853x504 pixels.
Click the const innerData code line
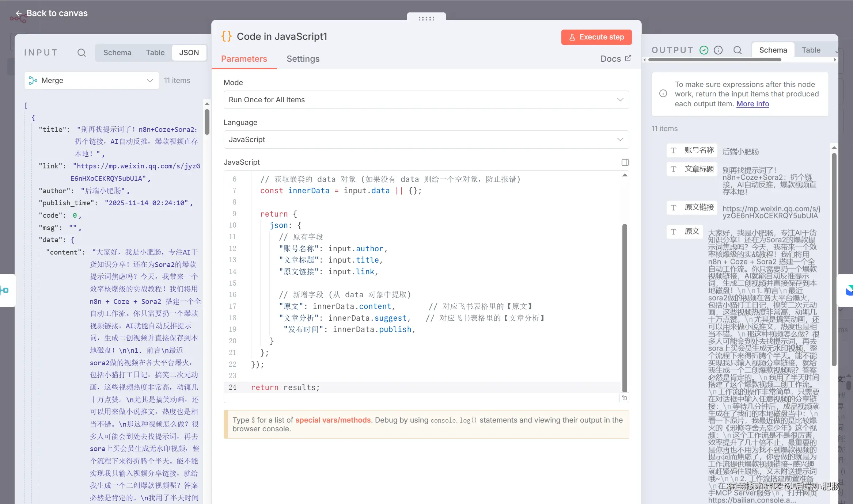pyautogui.click(x=341, y=191)
